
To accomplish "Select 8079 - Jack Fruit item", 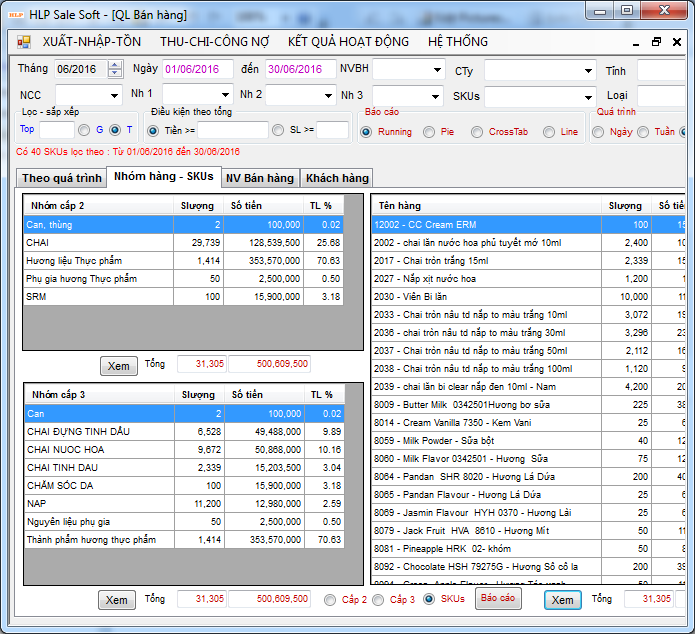I will (529, 531).
